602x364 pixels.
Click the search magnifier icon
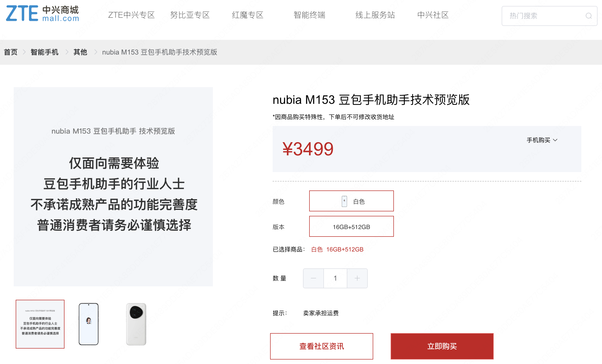click(589, 16)
